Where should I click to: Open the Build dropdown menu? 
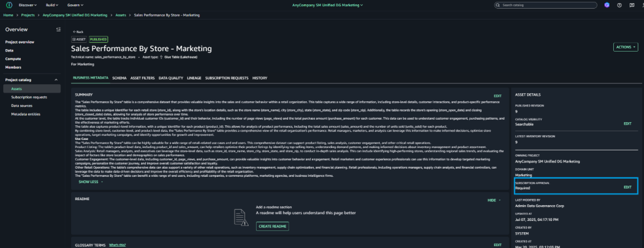(x=52, y=5)
